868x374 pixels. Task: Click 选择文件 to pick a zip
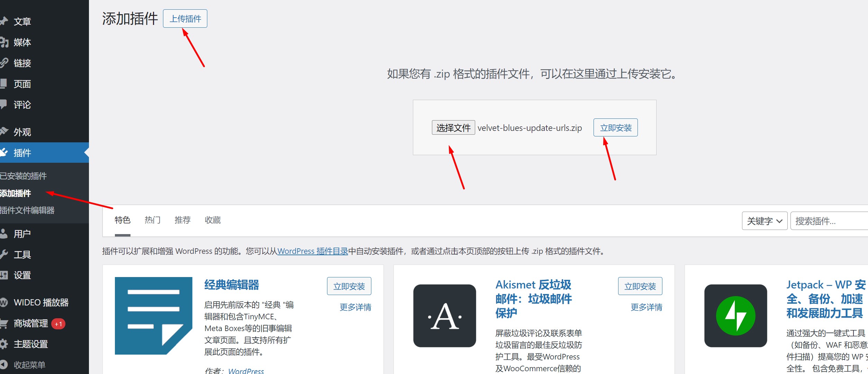(x=453, y=128)
